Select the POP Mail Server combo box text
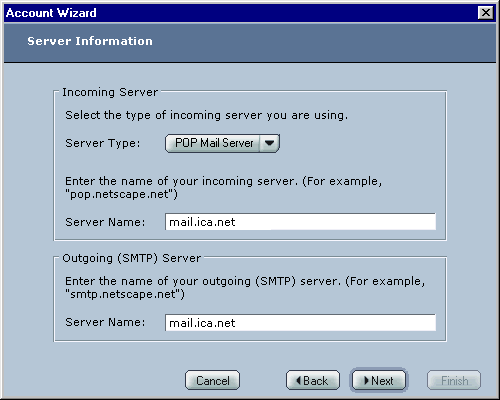500x400 pixels. [x=214, y=143]
